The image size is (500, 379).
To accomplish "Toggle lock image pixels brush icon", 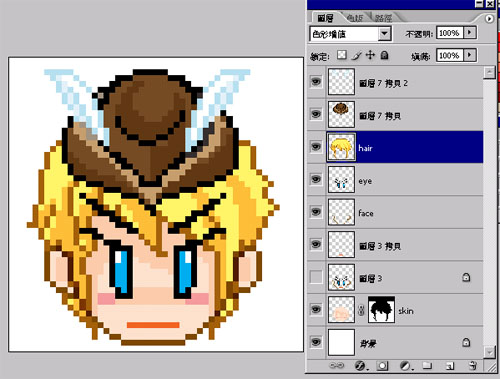I will point(356,55).
